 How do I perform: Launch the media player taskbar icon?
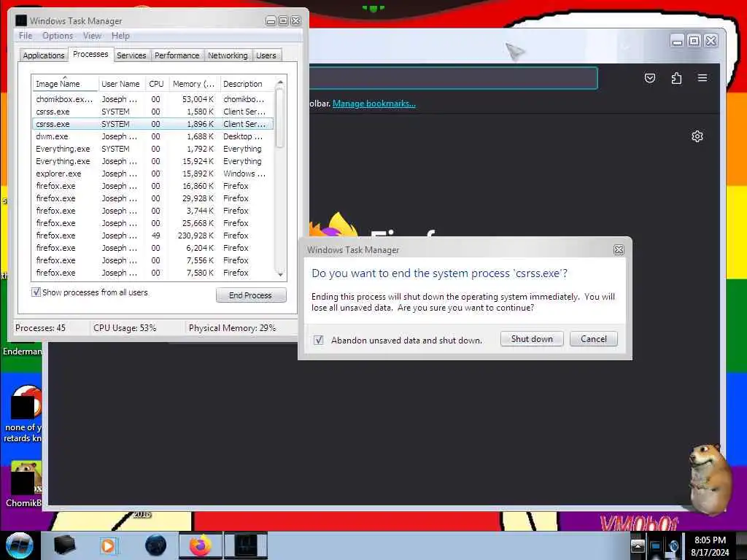pyautogui.click(x=108, y=545)
